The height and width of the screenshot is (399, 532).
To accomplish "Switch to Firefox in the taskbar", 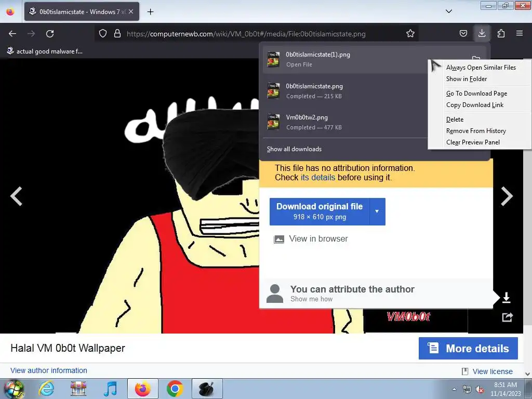I will pos(142,389).
